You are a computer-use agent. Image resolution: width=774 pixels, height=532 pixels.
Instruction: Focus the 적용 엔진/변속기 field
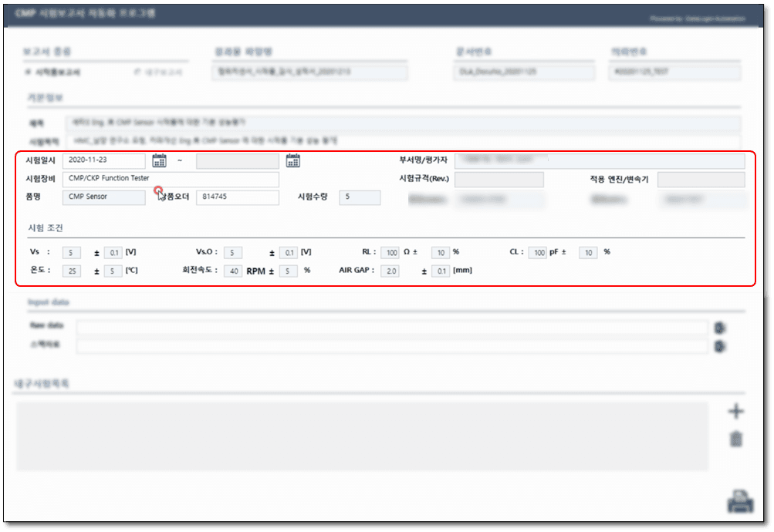pos(701,180)
